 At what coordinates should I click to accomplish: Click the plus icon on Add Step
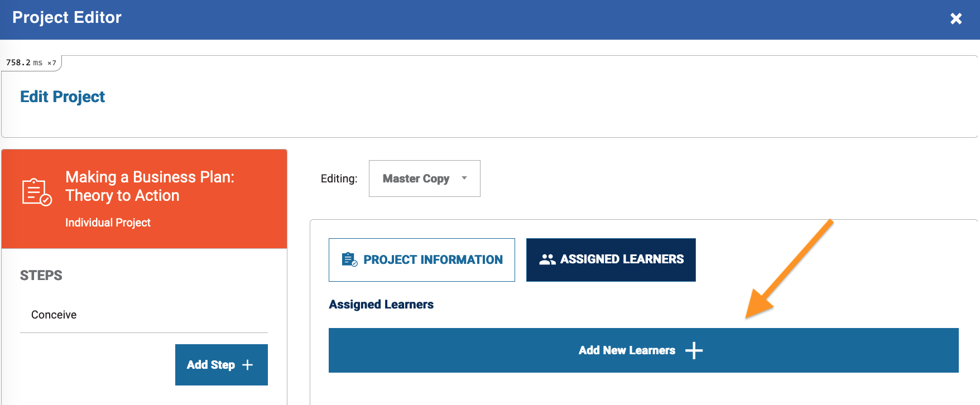point(247,365)
